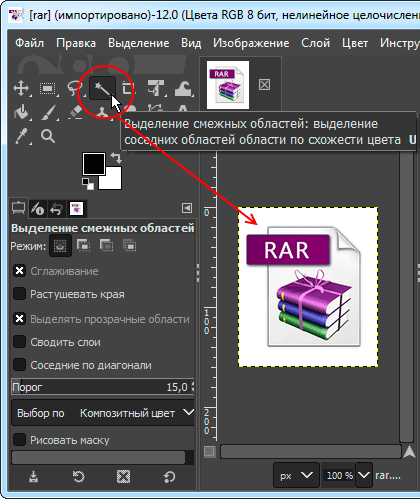Switch to the Undo History tab

(56, 209)
